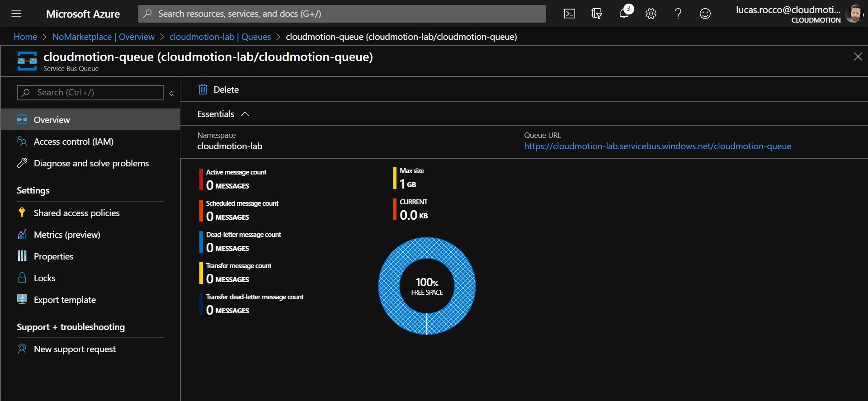
Task: Click the New support request person icon
Action: tap(22, 349)
